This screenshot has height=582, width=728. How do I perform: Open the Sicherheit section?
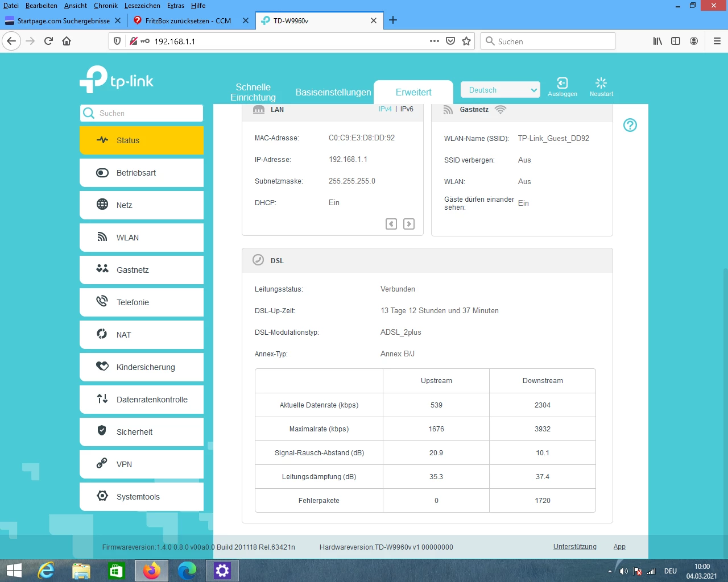click(x=142, y=432)
